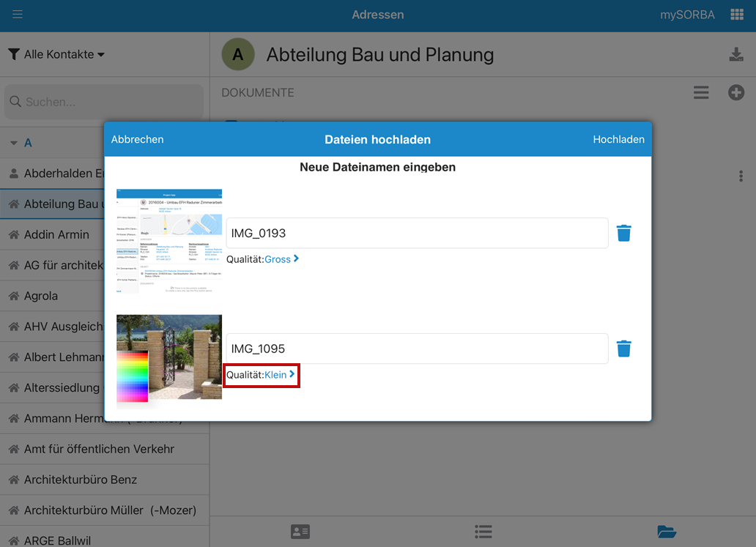Open the folder documents tab

(666, 532)
